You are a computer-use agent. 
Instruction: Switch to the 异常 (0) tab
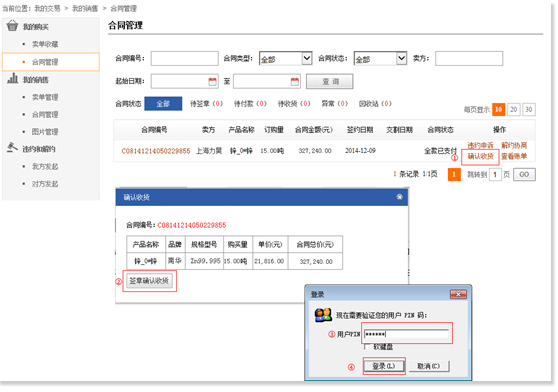tap(335, 104)
